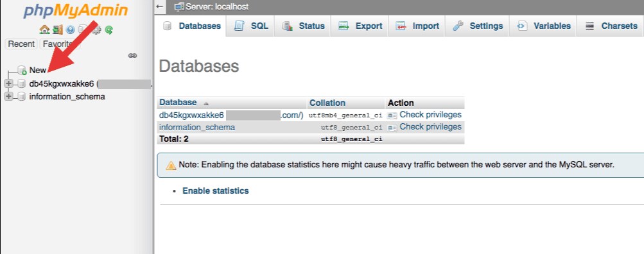Screen dimensions: 644x254
Task: Click the log out door icon
Action: 58,30
